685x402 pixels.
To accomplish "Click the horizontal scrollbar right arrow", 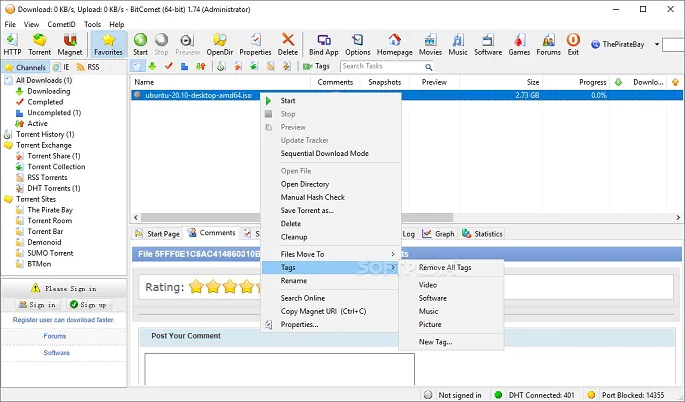I will pyautogui.click(x=678, y=217).
